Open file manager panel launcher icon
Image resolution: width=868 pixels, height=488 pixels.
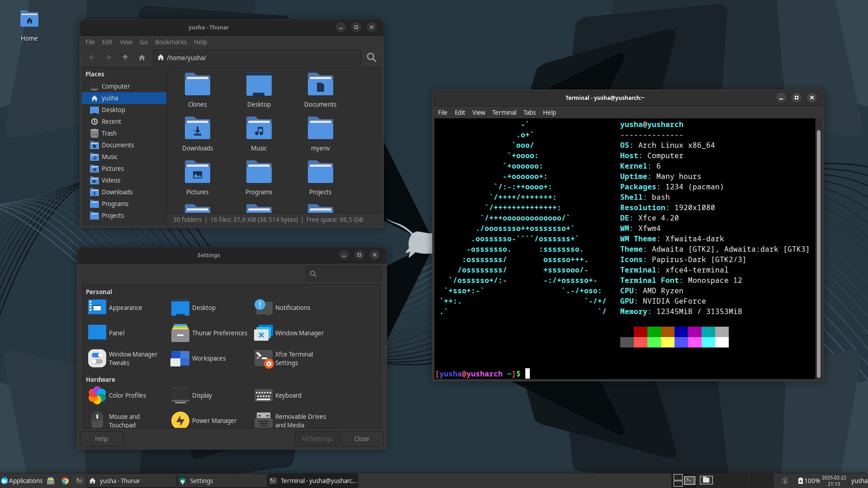click(51, 481)
